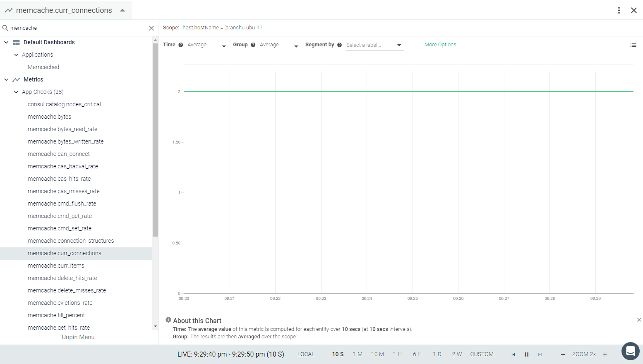Zoom in the time range
This screenshot has height=364, width=643.
(605, 354)
